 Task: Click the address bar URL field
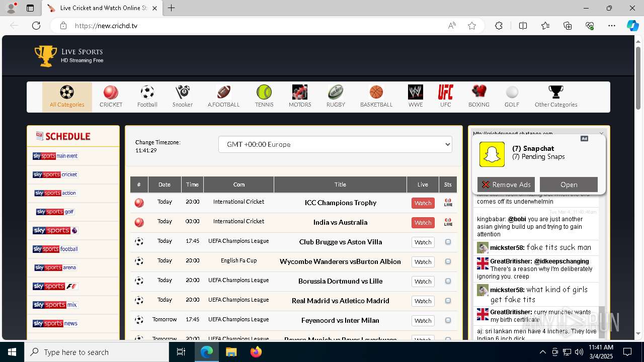[257, 26]
